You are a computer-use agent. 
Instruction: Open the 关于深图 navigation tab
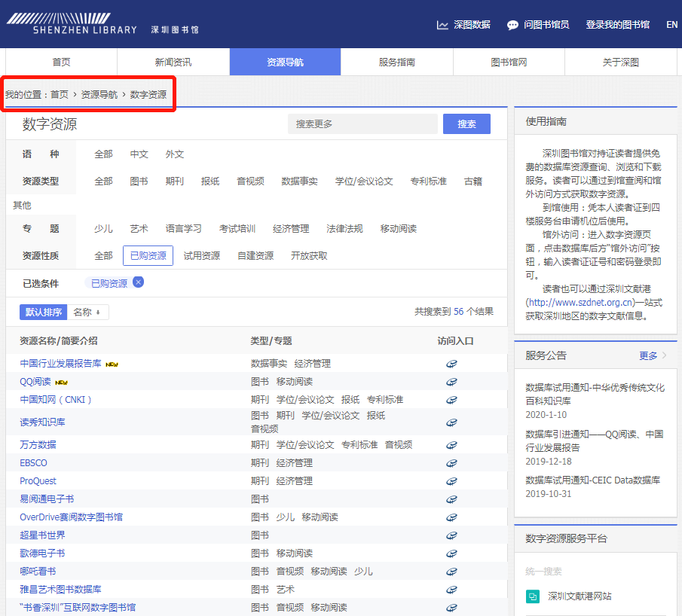(x=621, y=63)
